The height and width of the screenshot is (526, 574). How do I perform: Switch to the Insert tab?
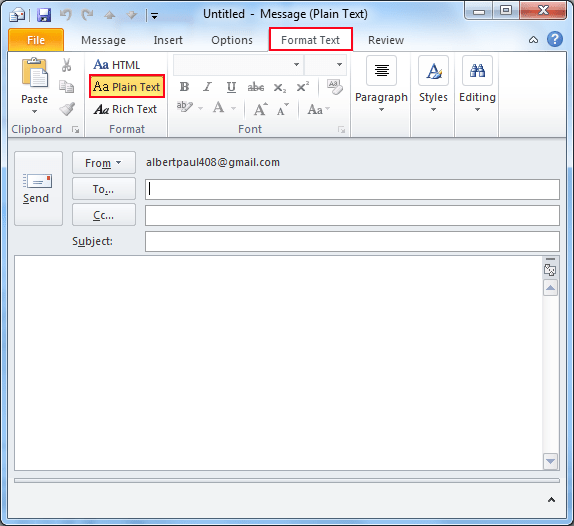168,40
